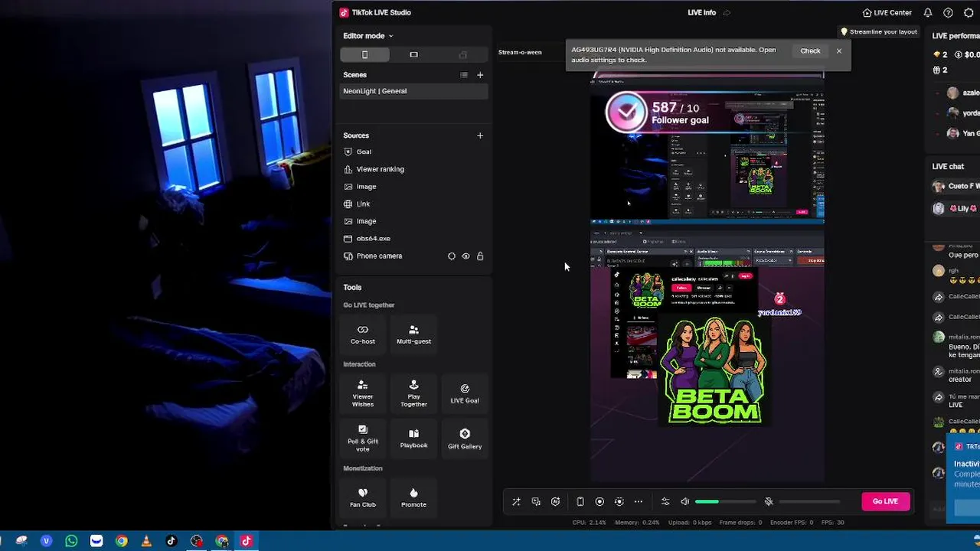This screenshot has width=980, height=551.
Task: Mute the speaker volume icon
Action: [x=685, y=502]
